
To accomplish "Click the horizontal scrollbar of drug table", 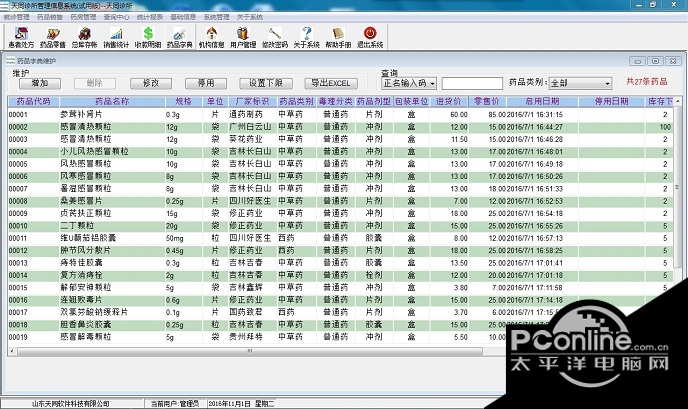I will (250, 351).
